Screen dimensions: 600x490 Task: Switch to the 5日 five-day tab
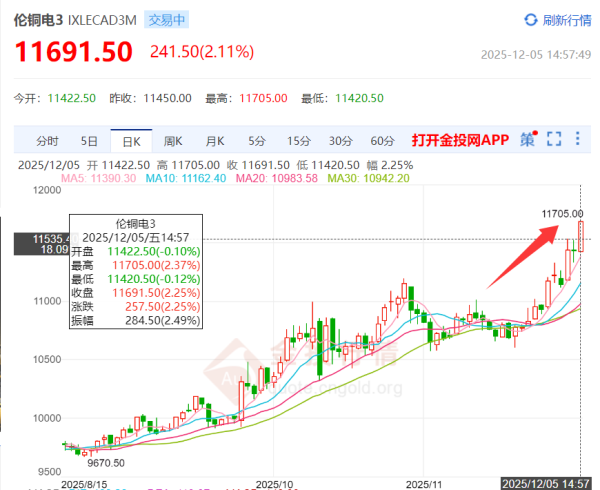pos(89,141)
